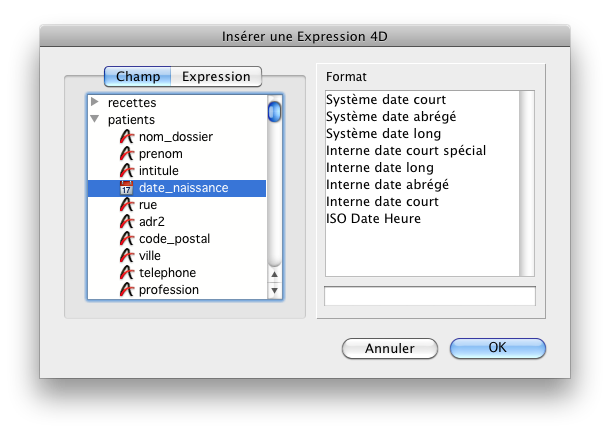Click the format text input field
This screenshot has width=610, height=433.
tap(430, 296)
